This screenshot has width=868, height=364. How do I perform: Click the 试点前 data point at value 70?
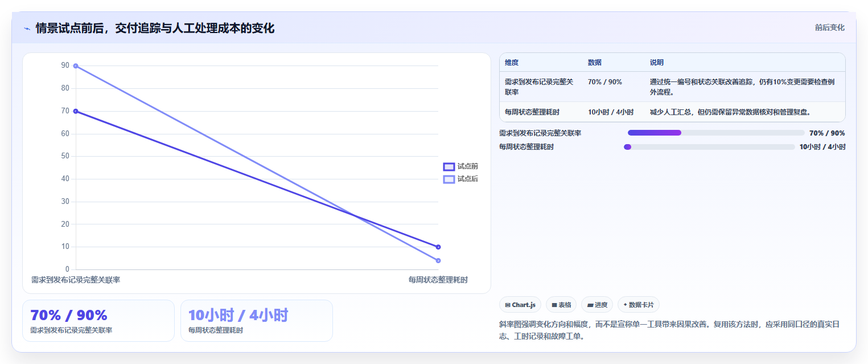tap(76, 111)
